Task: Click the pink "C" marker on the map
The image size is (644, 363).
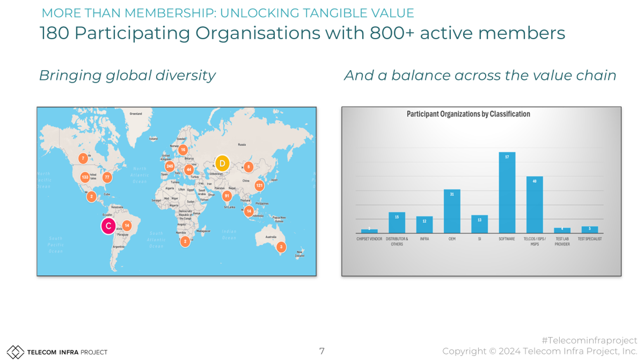Action: [x=108, y=226]
